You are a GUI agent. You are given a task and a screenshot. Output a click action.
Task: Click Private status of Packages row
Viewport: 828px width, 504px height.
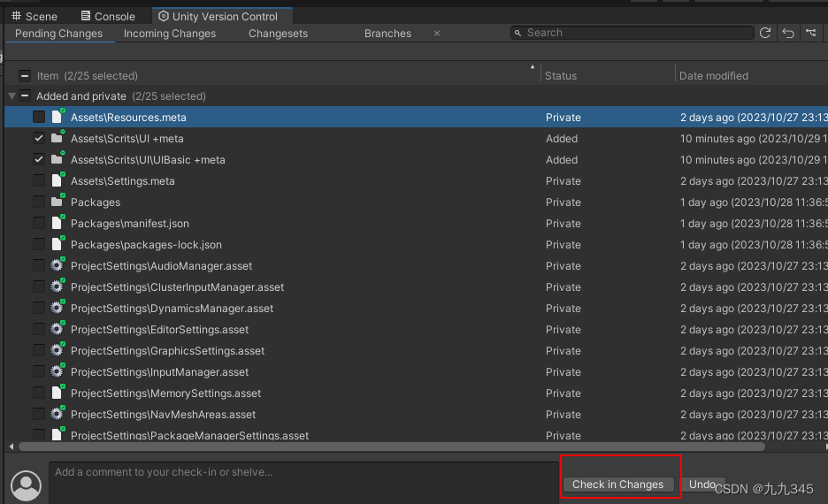tap(563, 202)
